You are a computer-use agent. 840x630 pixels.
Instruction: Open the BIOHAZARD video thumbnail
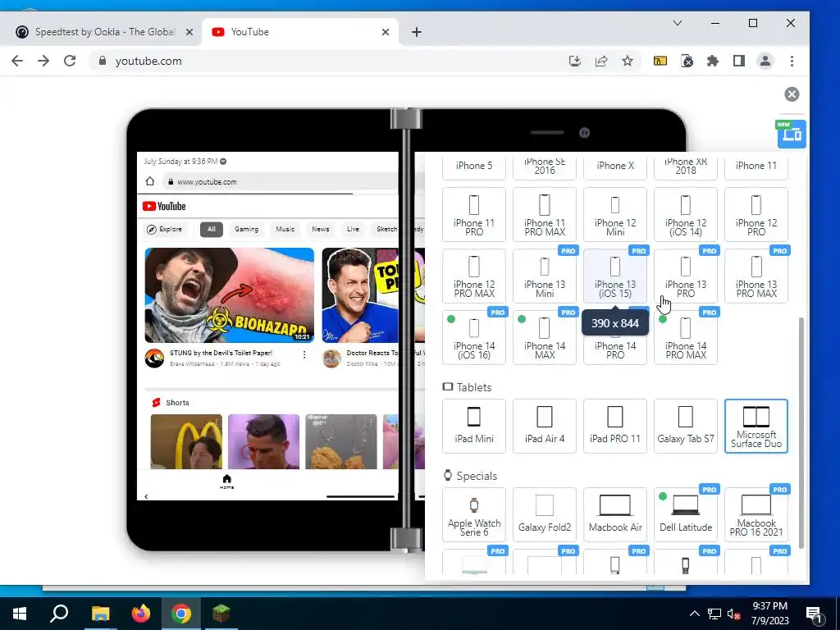230,295
